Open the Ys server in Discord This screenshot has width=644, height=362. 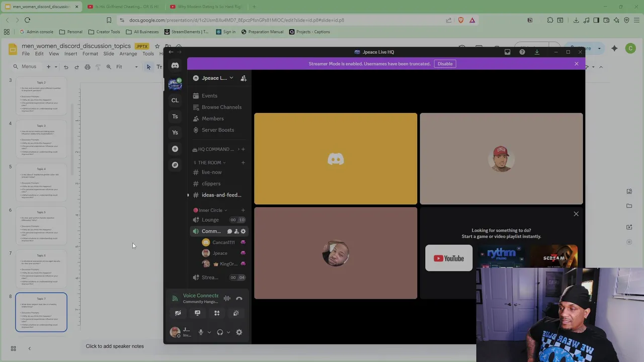click(x=175, y=133)
